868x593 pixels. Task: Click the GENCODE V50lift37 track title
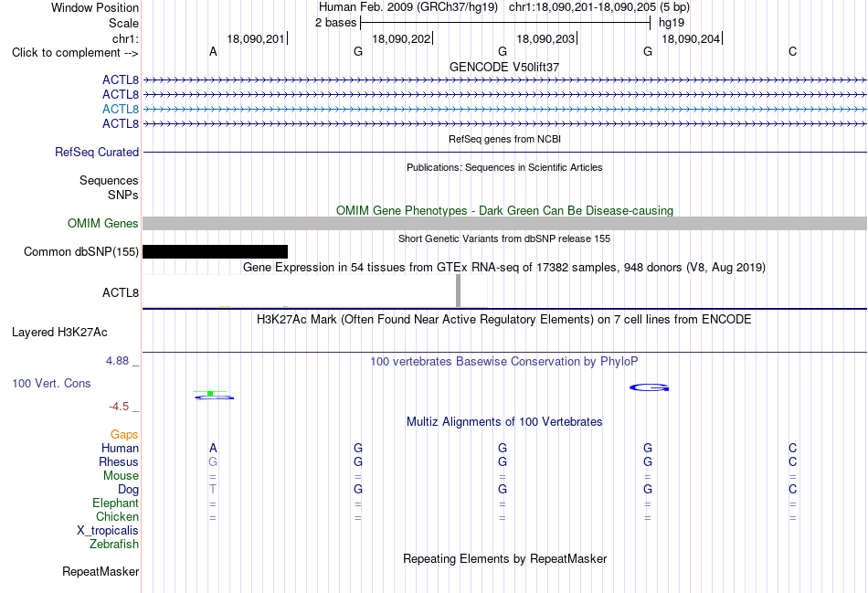tap(504, 67)
